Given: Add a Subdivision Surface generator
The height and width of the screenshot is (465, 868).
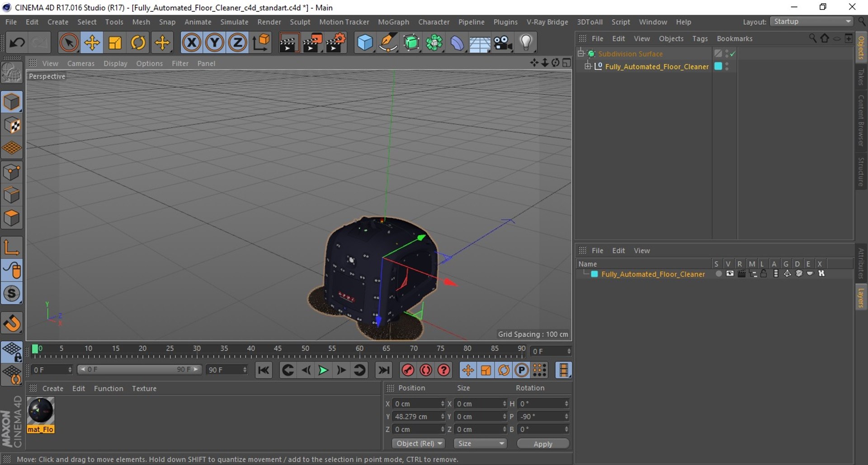Looking at the screenshot, I should [x=411, y=43].
